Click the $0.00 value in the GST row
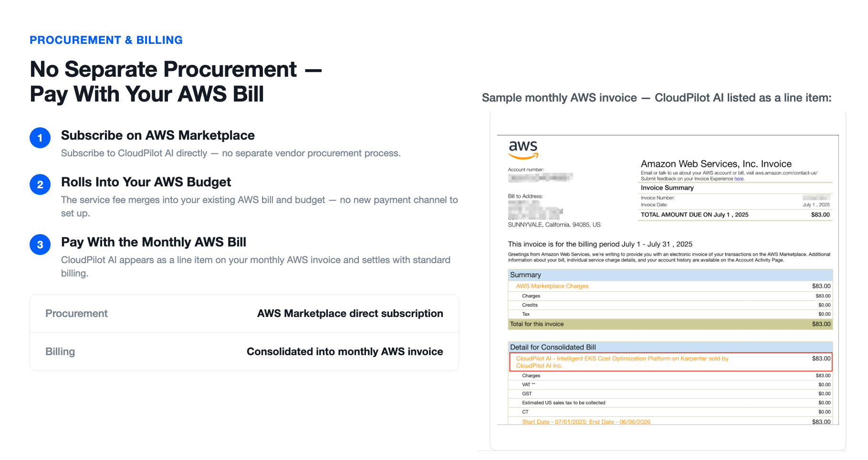Viewport: 868px width, 460px height. pyautogui.click(x=825, y=394)
